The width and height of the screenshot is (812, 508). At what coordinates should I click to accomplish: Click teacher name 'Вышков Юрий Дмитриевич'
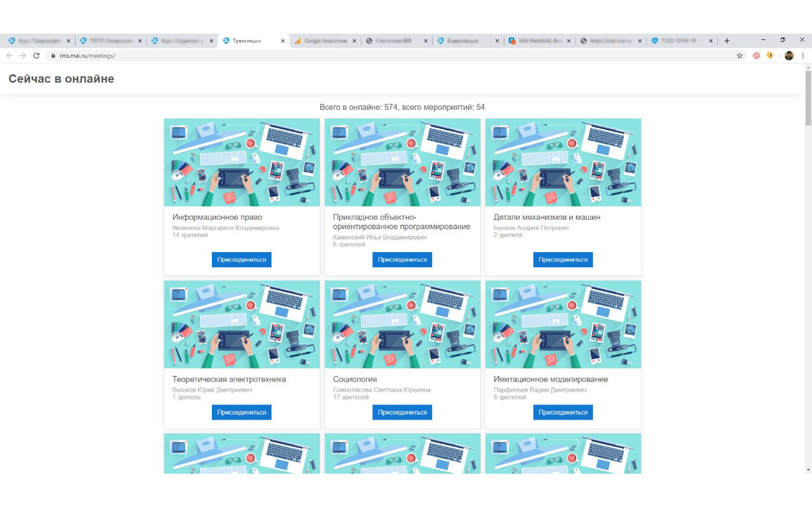pos(213,390)
